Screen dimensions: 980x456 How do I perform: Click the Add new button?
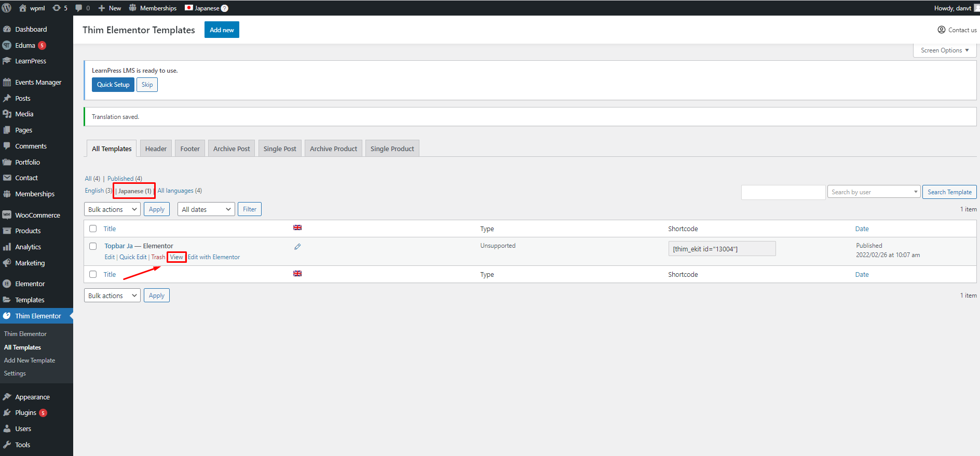222,30
